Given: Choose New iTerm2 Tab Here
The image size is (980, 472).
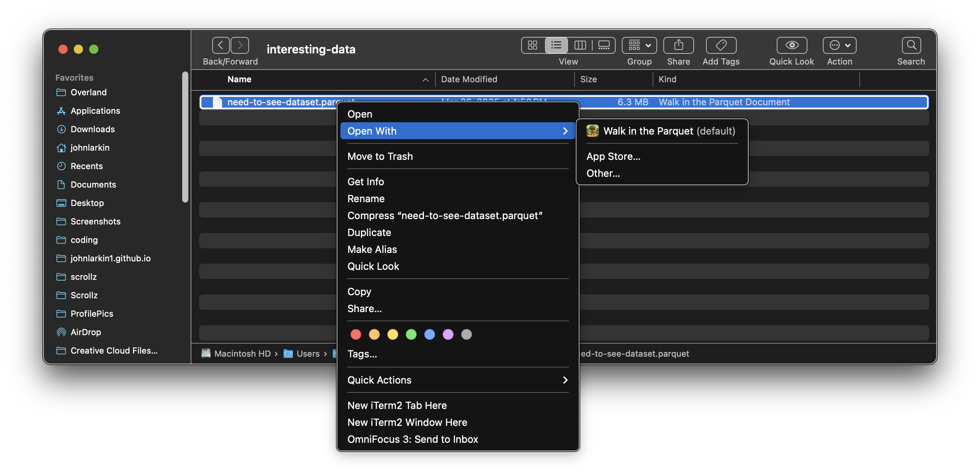Looking at the screenshot, I should pyautogui.click(x=458, y=406).
